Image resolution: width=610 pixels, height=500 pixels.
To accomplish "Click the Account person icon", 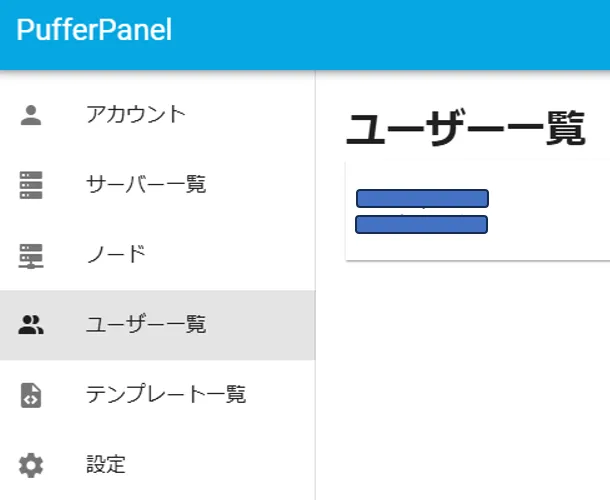I will [31, 114].
